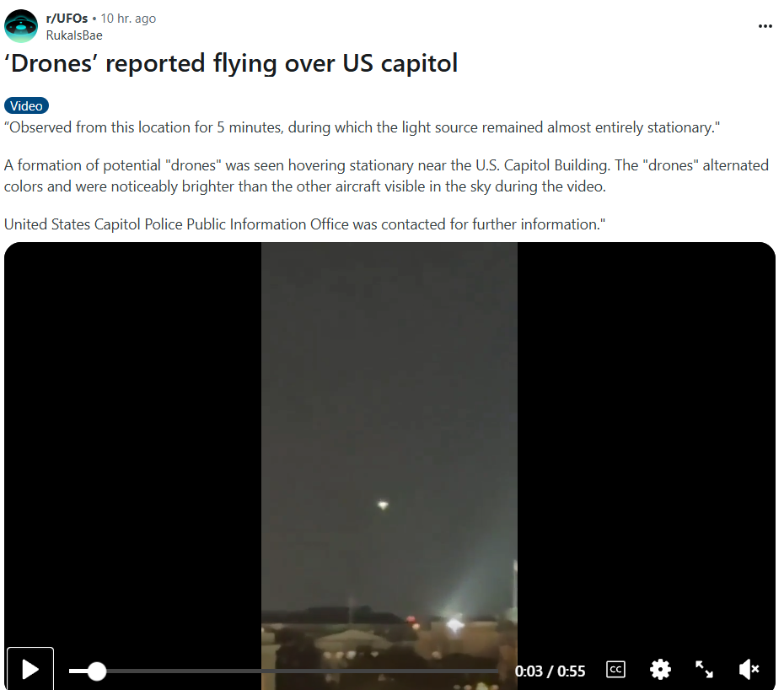The width and height of the screenshot is (784, 690).
Task: Enter fullscreen with the expand arrows icon
Action: click(704, 670)
